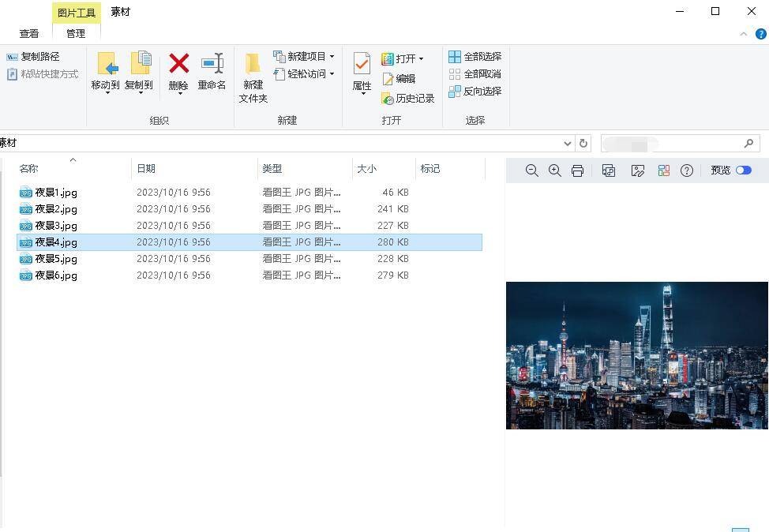Click 全部取消 select none
Image resolution: width=769 pixels, height=532 pixels.
[475, 74]
